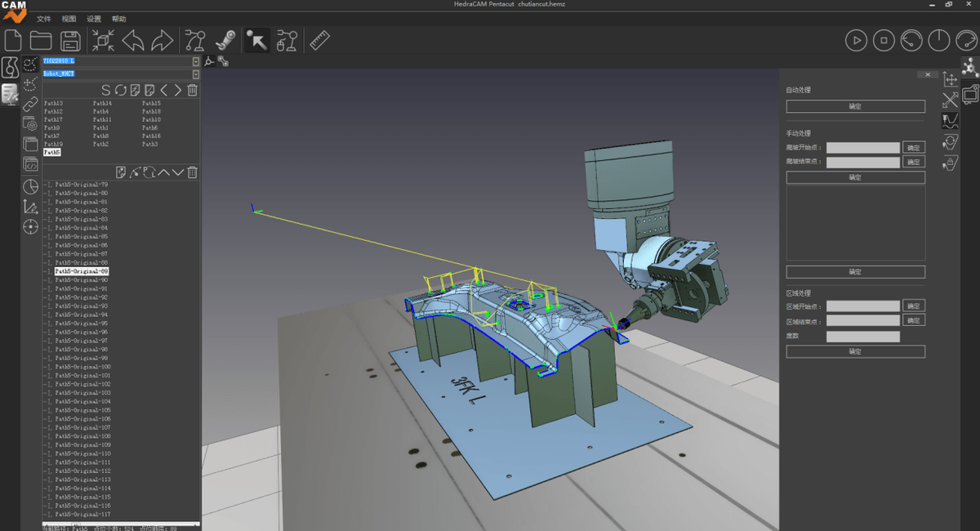This screenshot has height=531, width=980.
Task: Click the stacked windows icon
Action: pyautogui.click(x=30, y=144)
